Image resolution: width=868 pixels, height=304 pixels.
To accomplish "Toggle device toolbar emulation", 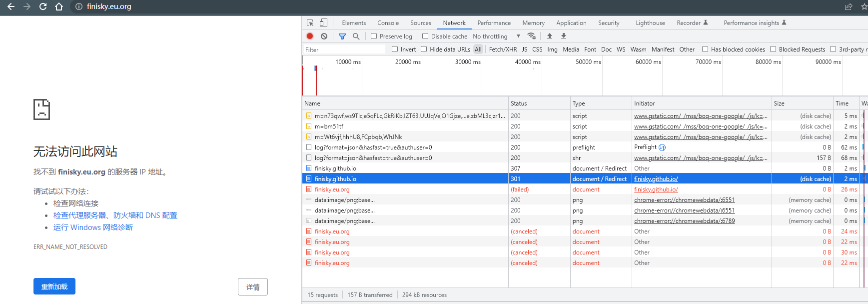I will point(324,23).
